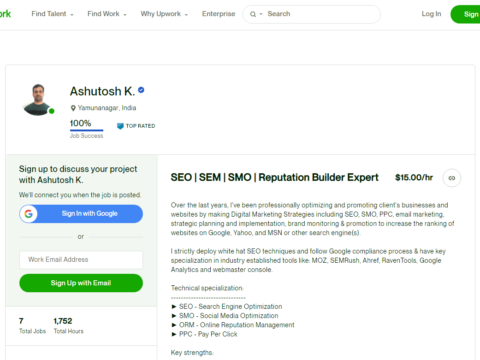Click the Key strengths text
This screenshot has height=360, width=480.
tap(192, 353)
